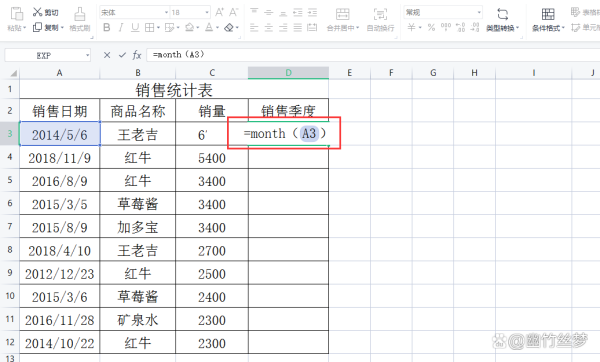Open the font name dropdown (宋体)
Viewport: 600px width, 362px height.
click(166, 13)
